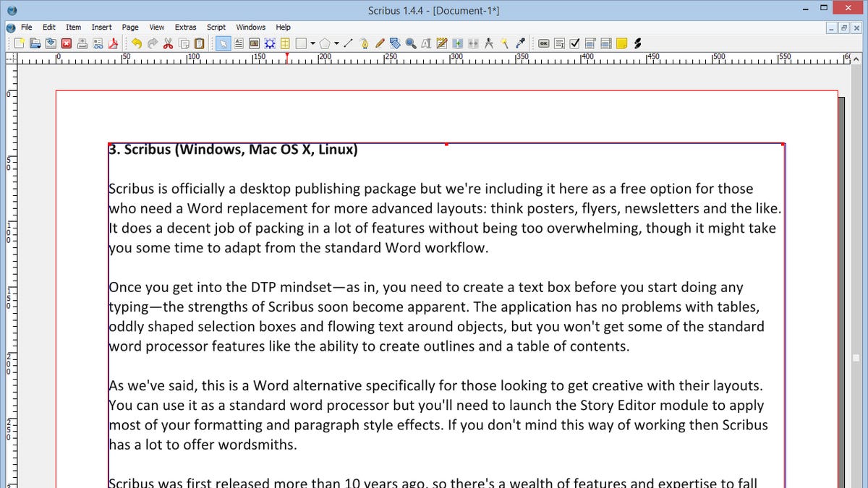This screenshot has height=488, width=868.
Task: Close document using the red X icon
Action: pyautogui.click(x=67, y=43)
